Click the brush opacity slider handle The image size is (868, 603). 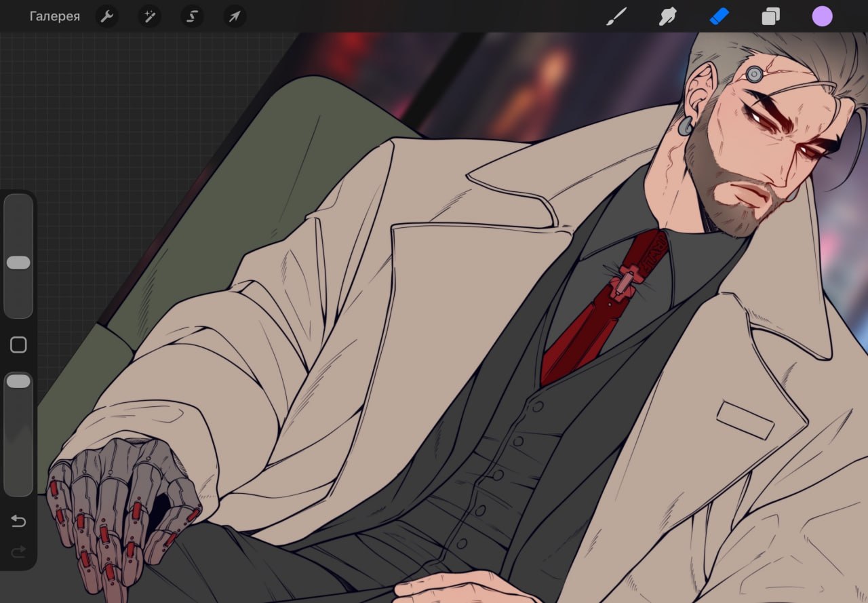point(18,381)
